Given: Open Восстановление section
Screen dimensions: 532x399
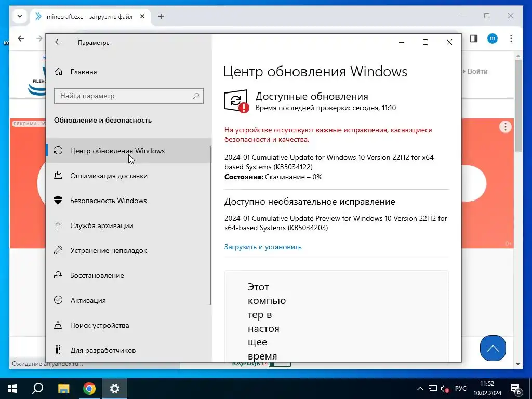Looking at the screenshot, I should (128, 275).
